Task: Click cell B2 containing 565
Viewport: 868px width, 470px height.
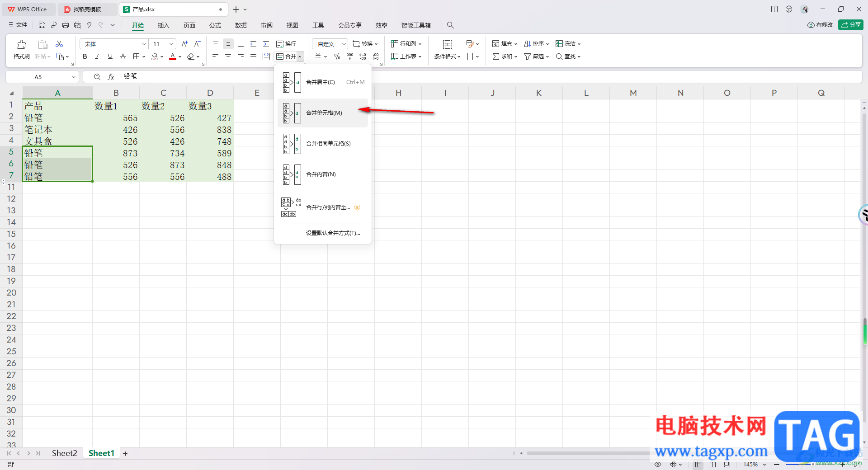Action: [116, 118]
